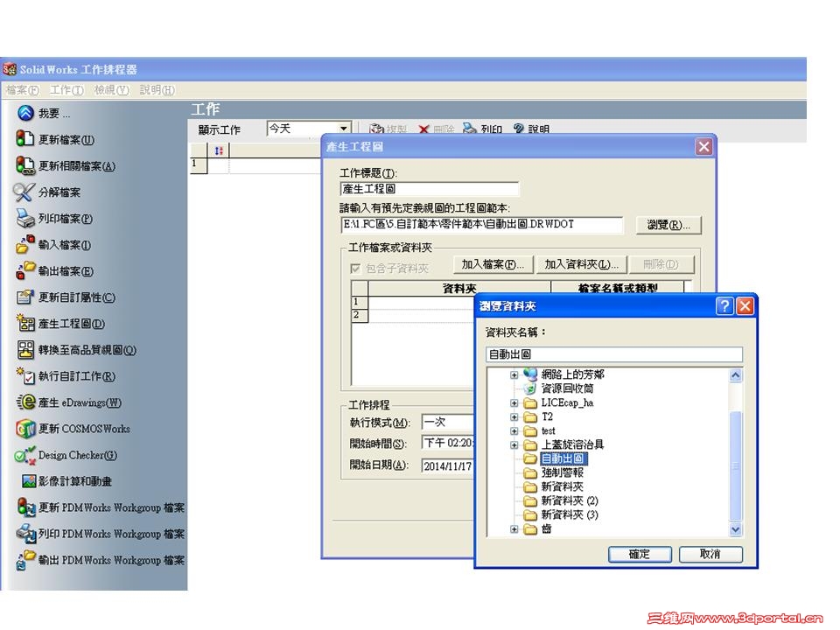Click the 產生工程圖 sidebar icon
Viewport: 840px width, 630px height.
(x=25, y=323)
